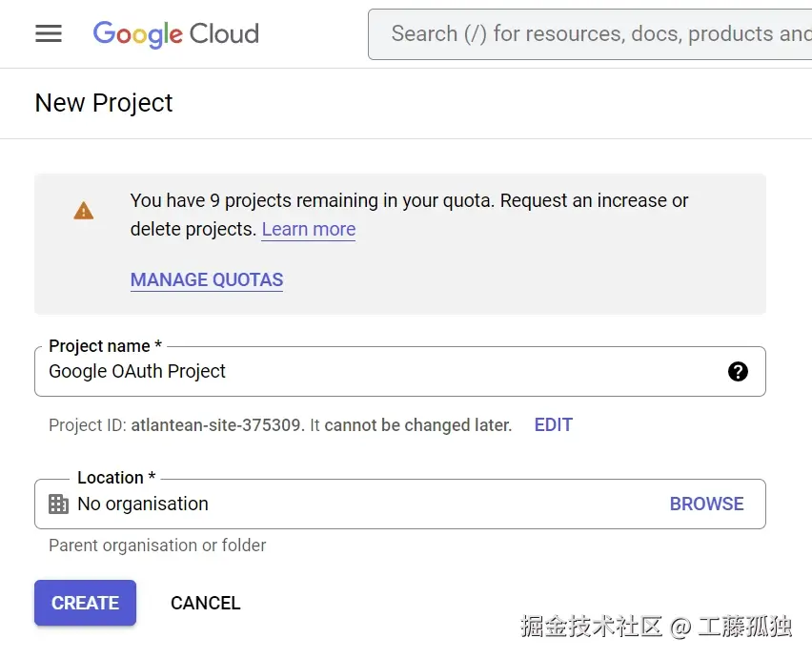
Task: Click the organisation building icon in Location field
Action: point(58,504)
